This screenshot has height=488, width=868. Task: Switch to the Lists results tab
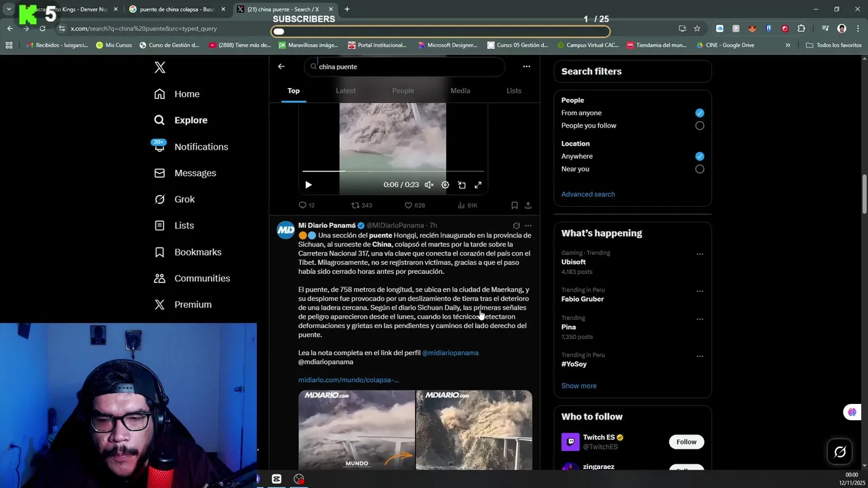(x=514, y=91)
